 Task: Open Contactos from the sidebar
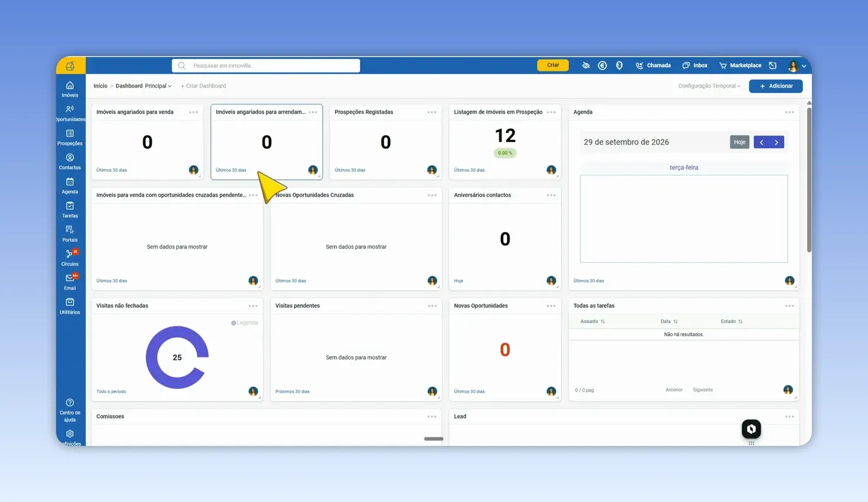pyautogui.click(x=70, y=162)
